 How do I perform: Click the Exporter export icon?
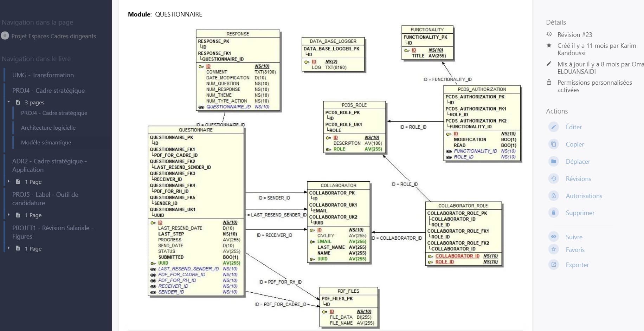click(x=553, y=265)
